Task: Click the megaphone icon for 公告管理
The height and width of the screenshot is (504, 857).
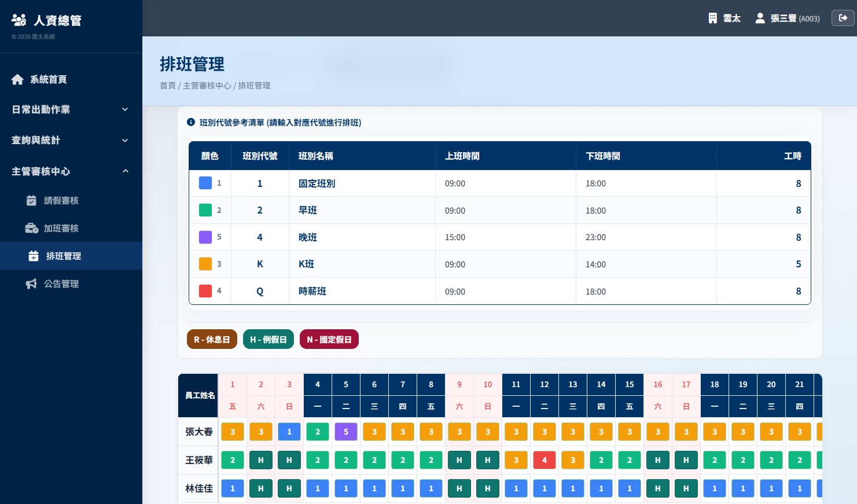Action: [x=31, y=284]
